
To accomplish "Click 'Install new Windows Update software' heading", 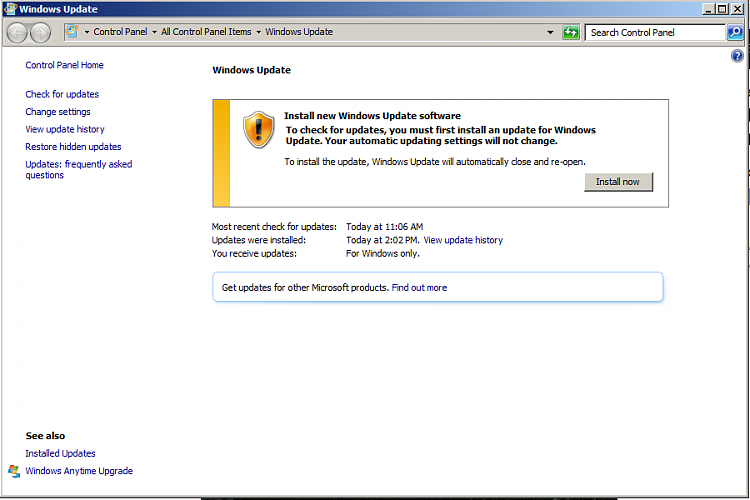I will click(x=372, y=116).
